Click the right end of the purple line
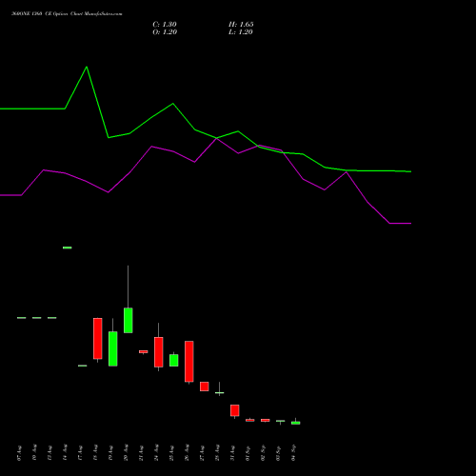The image size is (476, 476). click(410, 224)
